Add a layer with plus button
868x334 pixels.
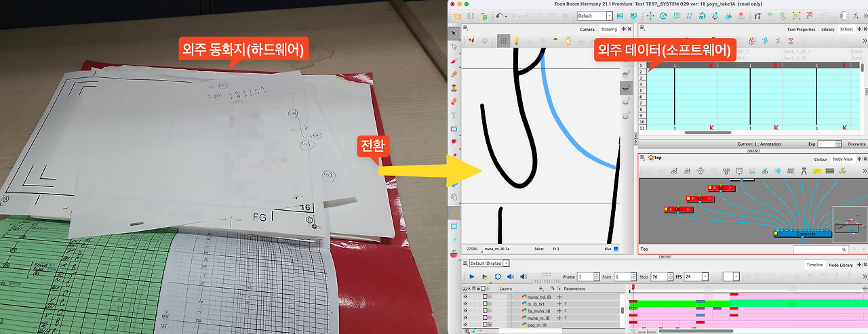(x=540, y=289)
